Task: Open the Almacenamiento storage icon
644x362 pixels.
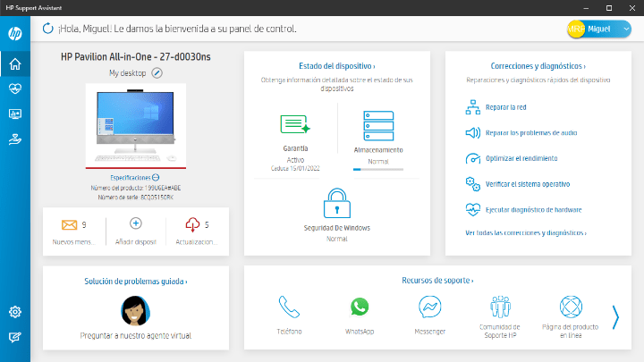Action: tap(378, 126)
